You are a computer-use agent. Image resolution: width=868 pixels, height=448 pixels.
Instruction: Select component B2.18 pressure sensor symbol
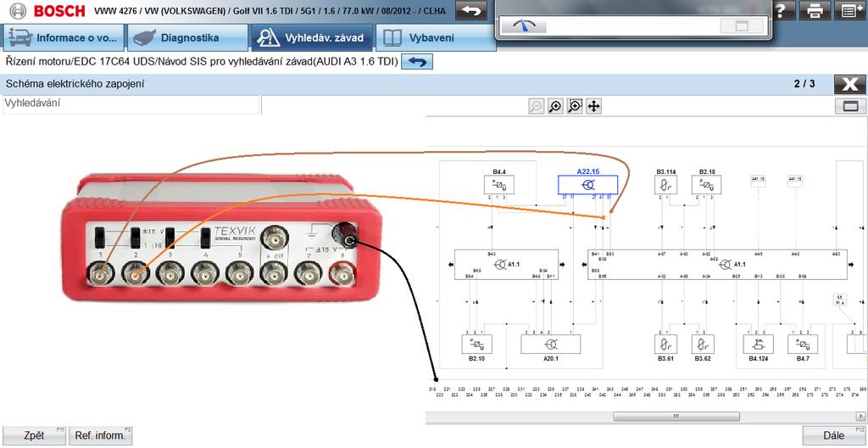click(x=706, y=185)
